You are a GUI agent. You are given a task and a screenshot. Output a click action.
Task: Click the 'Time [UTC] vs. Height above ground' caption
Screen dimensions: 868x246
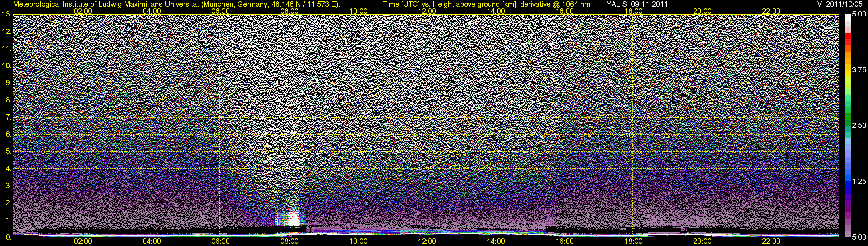click(x=487, y=4)
